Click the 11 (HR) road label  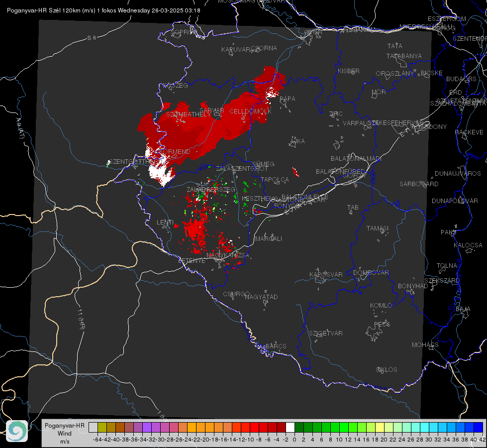pyautogui.click(x=81, y=319)
